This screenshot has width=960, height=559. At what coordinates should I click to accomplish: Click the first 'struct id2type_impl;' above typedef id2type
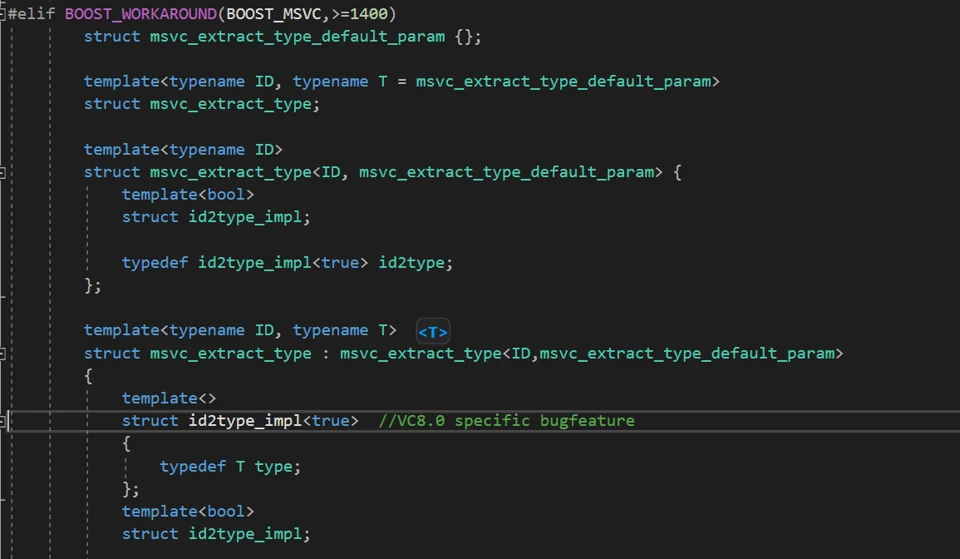[216, 217]
